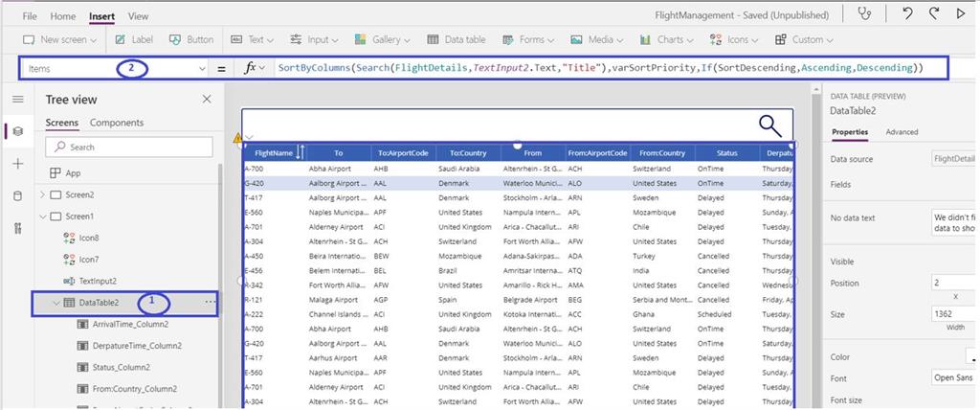Open the hamburger menu in left rail

(x=17, y=100)
